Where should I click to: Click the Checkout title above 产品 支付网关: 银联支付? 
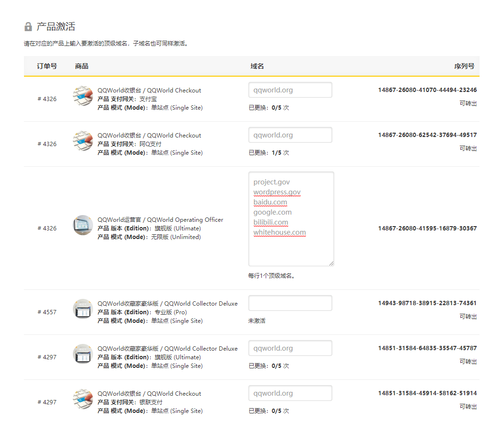click(x=150, y=393)
